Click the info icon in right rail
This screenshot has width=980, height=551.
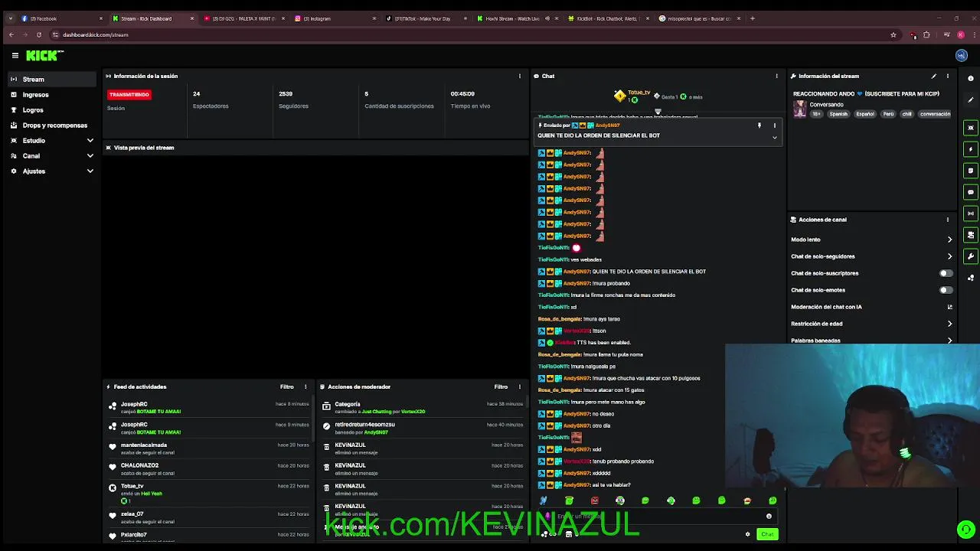[x=971, y=78]
